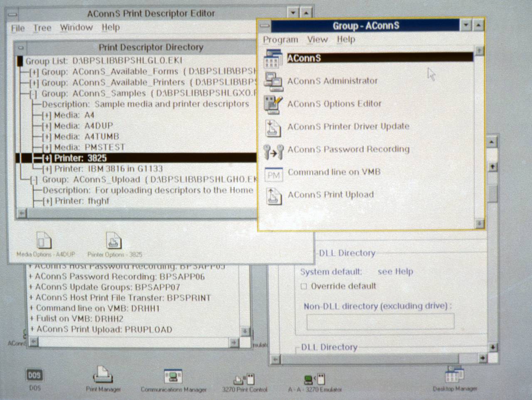Viewport: 532px width, 400px height.
Task: Open the Program menu in Group window
Action: [x=280, y=39]
